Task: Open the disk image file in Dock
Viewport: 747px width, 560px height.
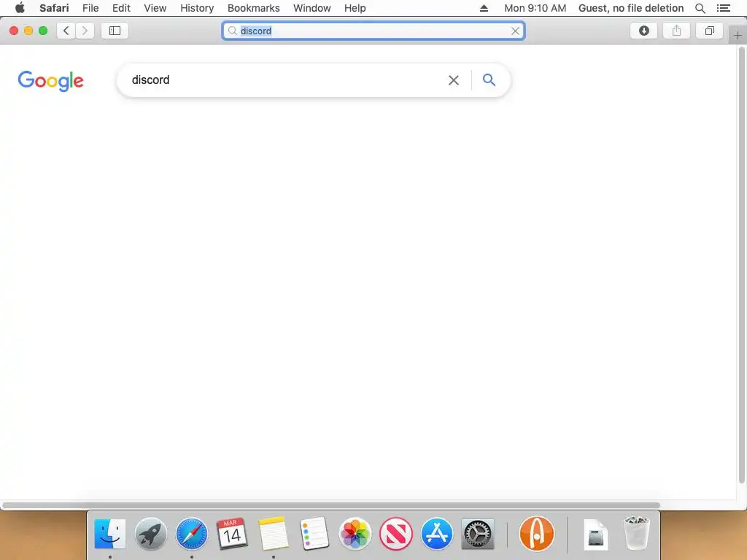Action: click(x=596, y=534)
